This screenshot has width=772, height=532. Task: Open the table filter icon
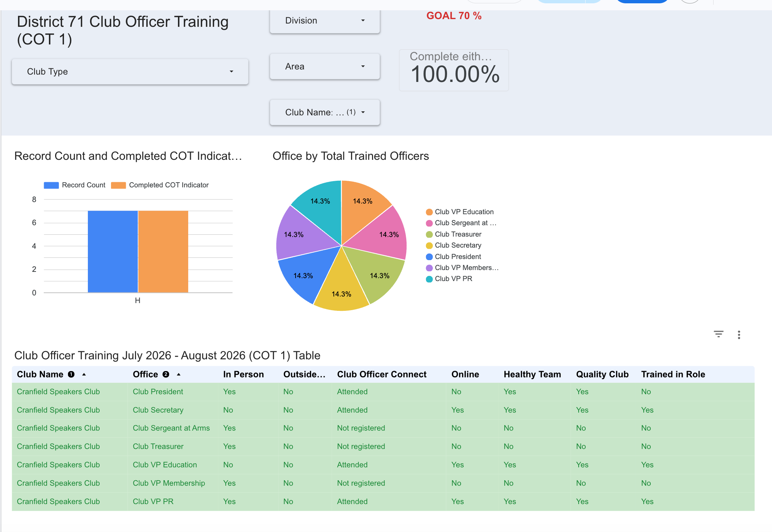(x=718, y=334)
